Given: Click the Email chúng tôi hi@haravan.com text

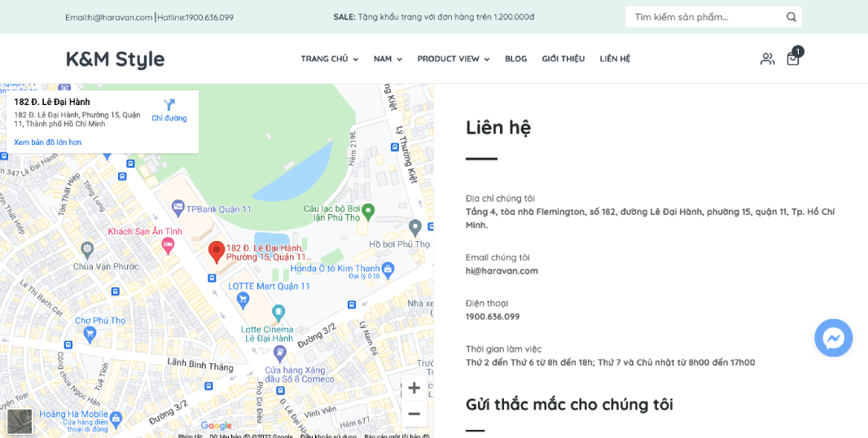Looking at the screenshot, I should tap(502, 271).
